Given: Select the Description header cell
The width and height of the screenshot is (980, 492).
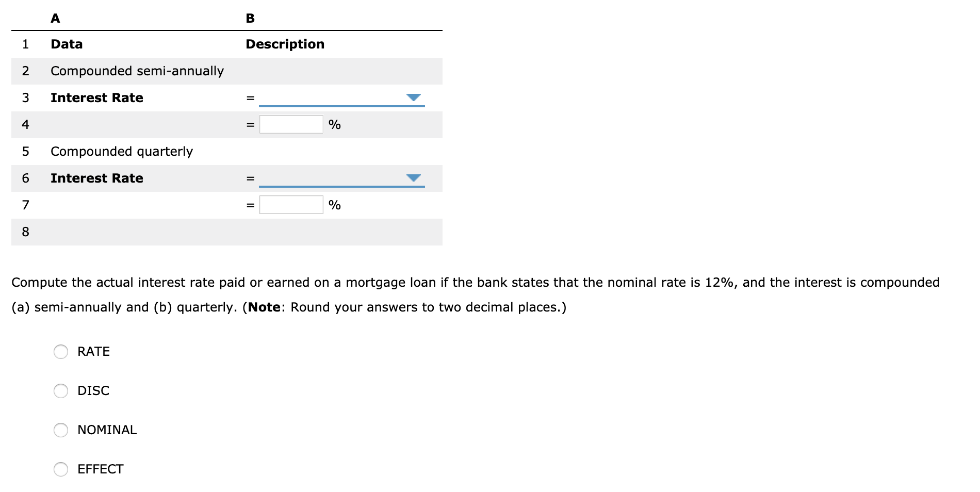Looking at the screenshot, I should [285, 44].
